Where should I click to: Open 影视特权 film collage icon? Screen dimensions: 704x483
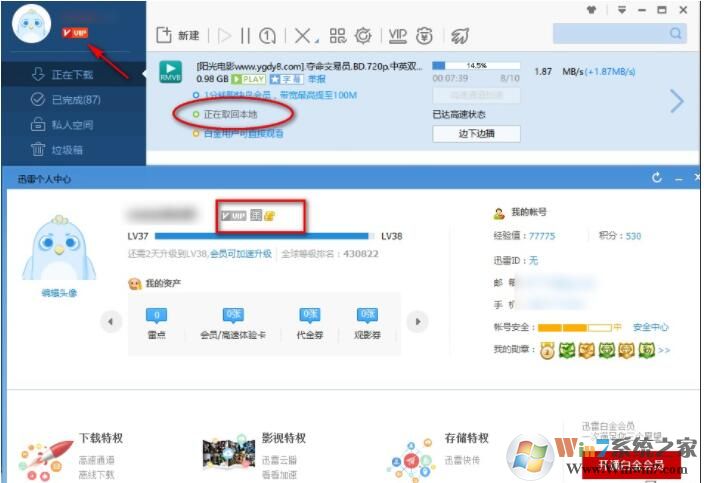(229, 453)
